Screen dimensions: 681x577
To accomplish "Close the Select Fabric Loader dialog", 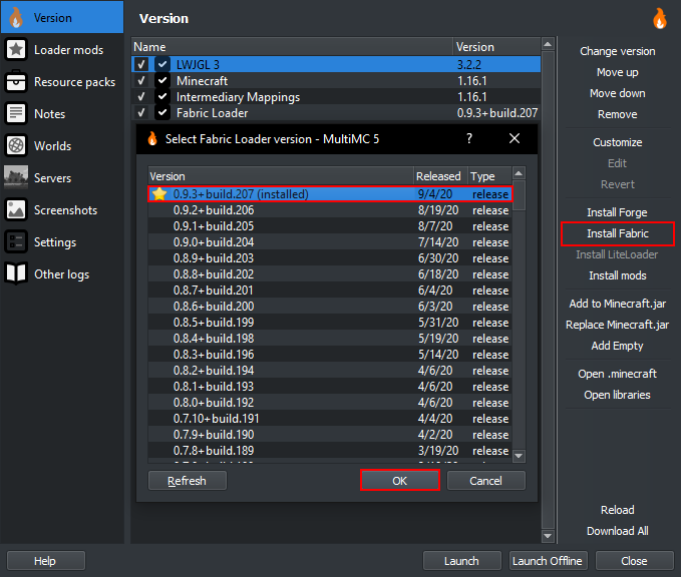I will coord(514,138).
